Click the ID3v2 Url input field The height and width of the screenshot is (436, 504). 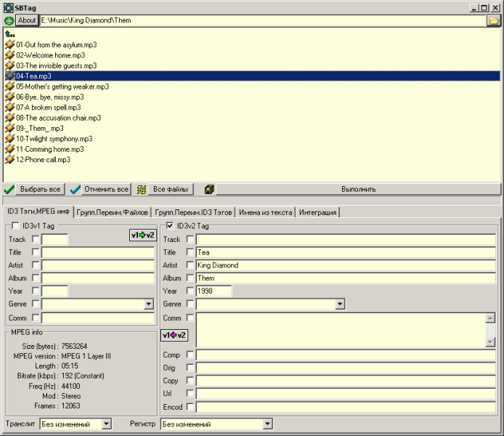point(346,394)
